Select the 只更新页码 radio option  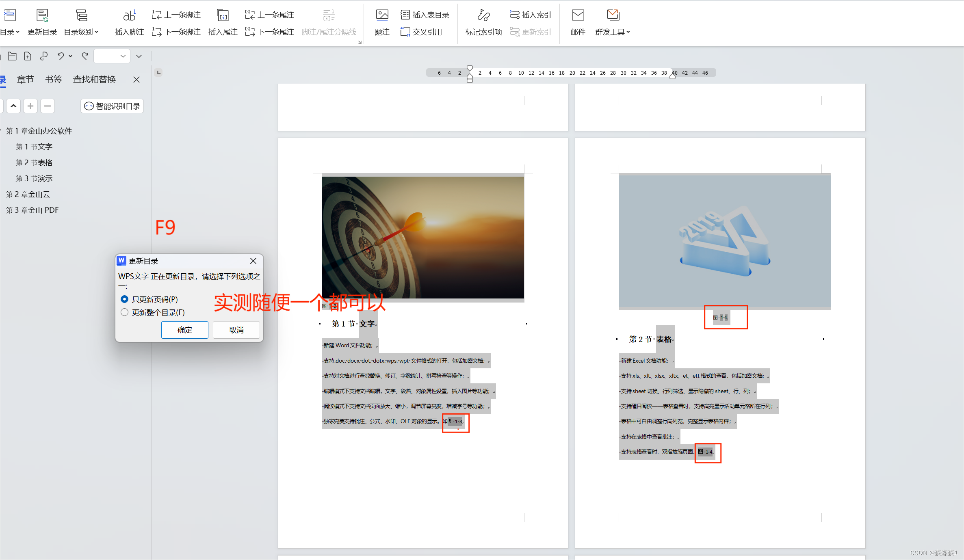click(x=124, y=299)
